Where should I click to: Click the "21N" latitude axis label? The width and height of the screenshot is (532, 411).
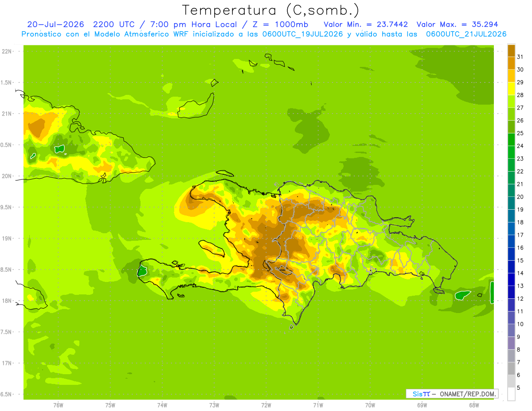click(7, 114)
